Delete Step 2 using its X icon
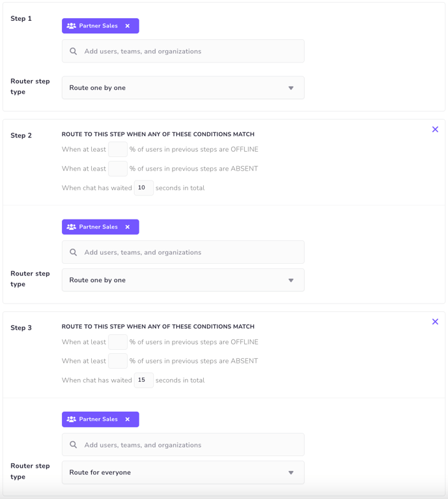The height and width of the screenshot is (499, 448). click(x=435, y=129)
